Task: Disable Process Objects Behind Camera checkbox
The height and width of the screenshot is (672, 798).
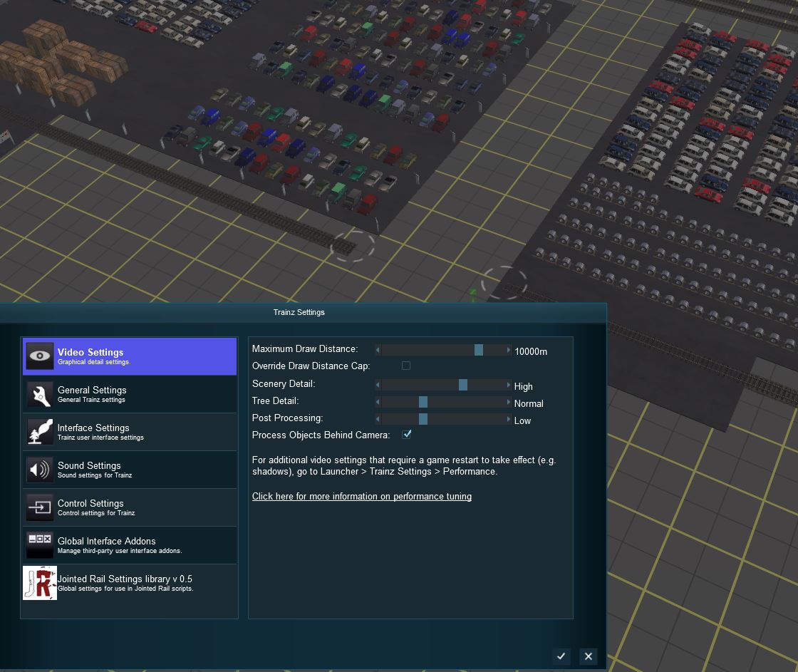Action: click(407, 435)
